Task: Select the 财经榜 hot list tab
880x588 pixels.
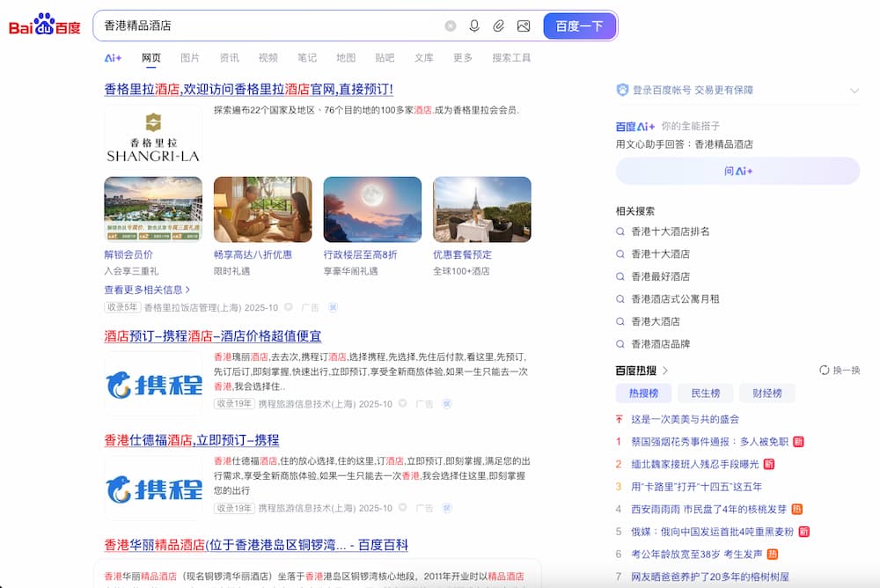Action: coord(767,393)
